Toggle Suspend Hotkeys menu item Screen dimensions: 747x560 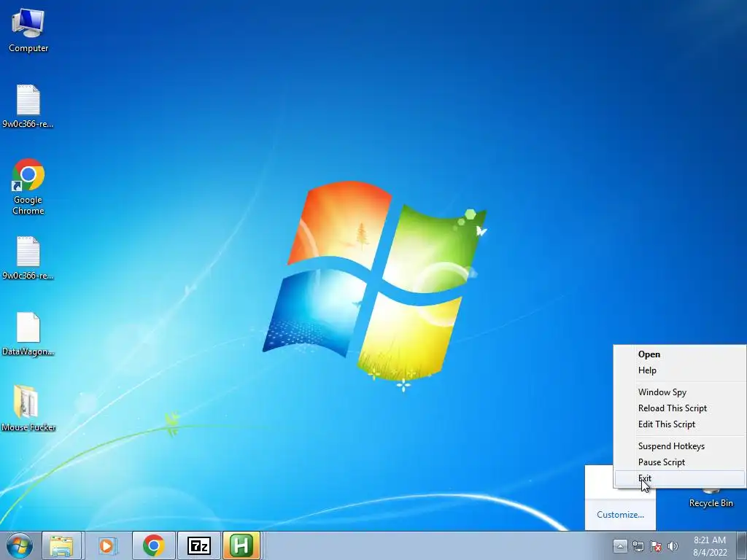(x=679, y=446)
